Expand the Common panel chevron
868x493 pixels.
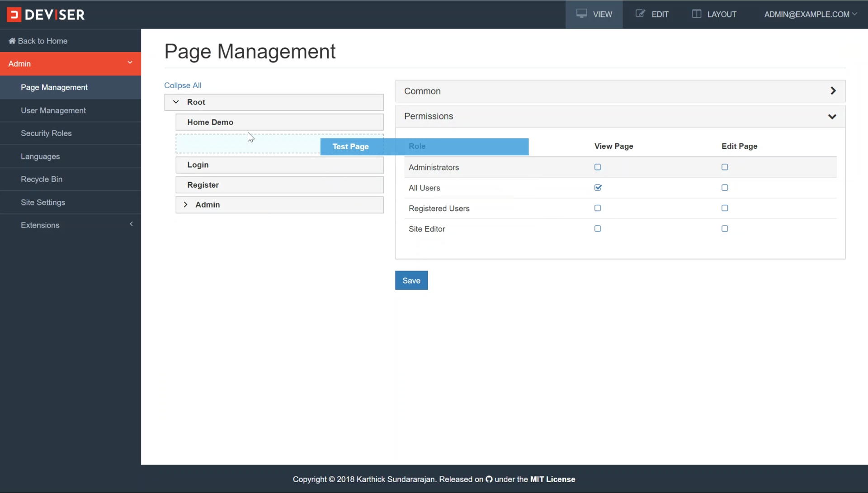point(833,91)
